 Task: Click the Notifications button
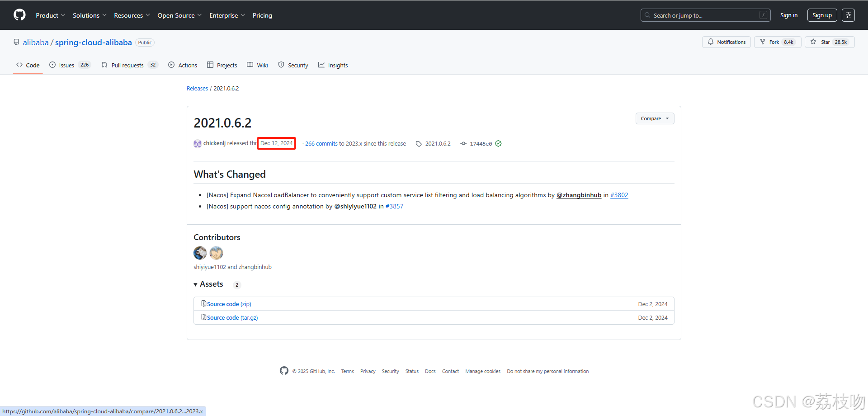[726, 42]
